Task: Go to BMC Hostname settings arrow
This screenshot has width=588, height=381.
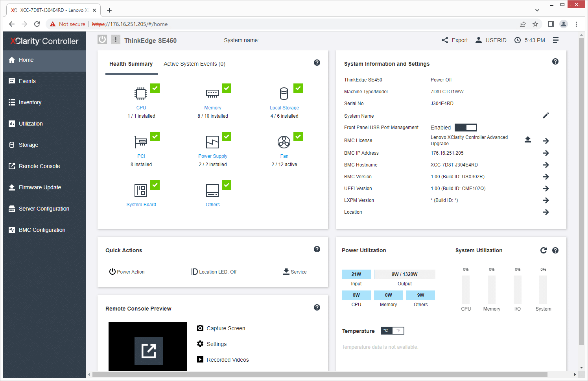Action: tap(546, 165)
